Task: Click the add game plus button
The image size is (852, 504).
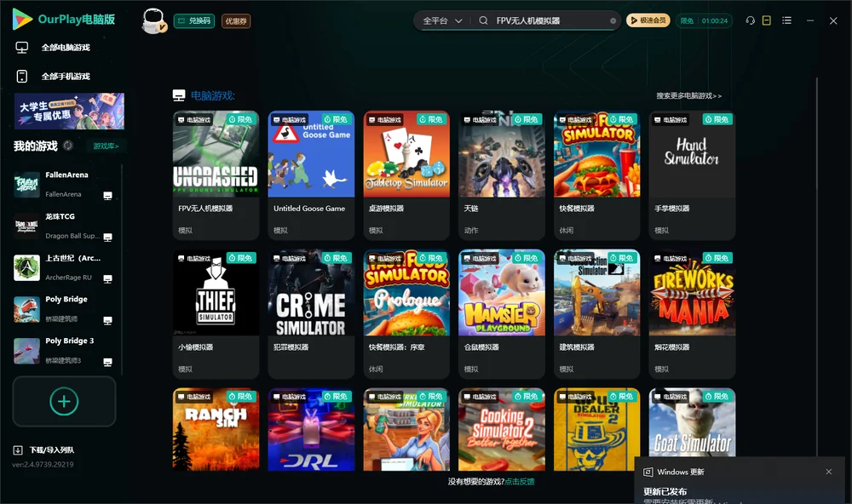Action: 64,401
